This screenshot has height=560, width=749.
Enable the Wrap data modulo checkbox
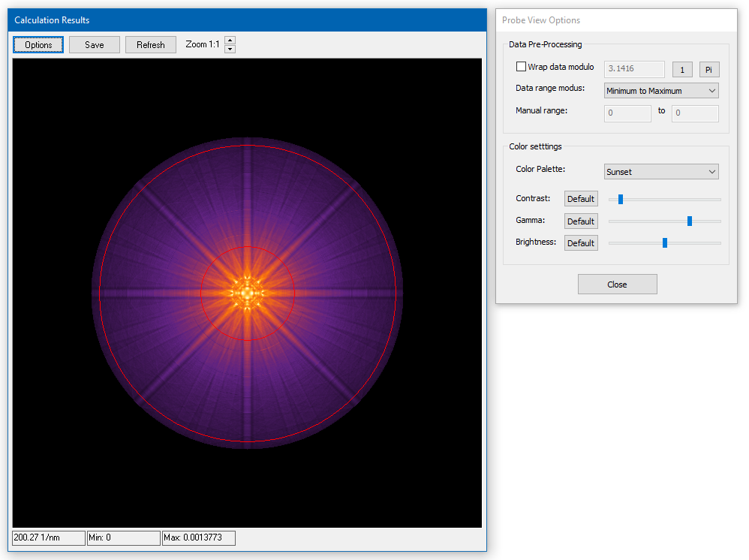521,67
